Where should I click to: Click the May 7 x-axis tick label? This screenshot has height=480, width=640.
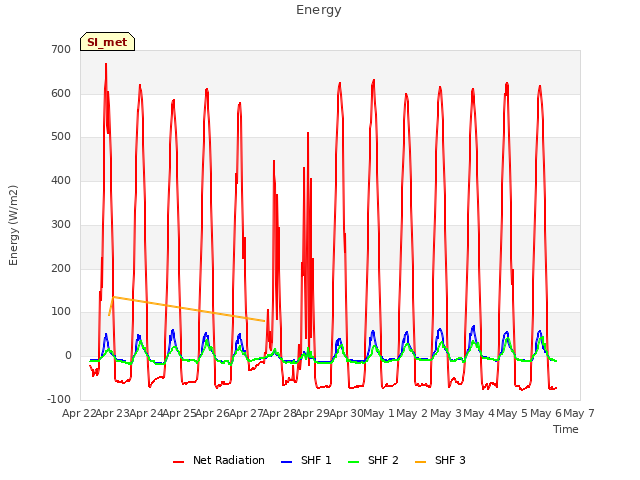pos(579,413)
